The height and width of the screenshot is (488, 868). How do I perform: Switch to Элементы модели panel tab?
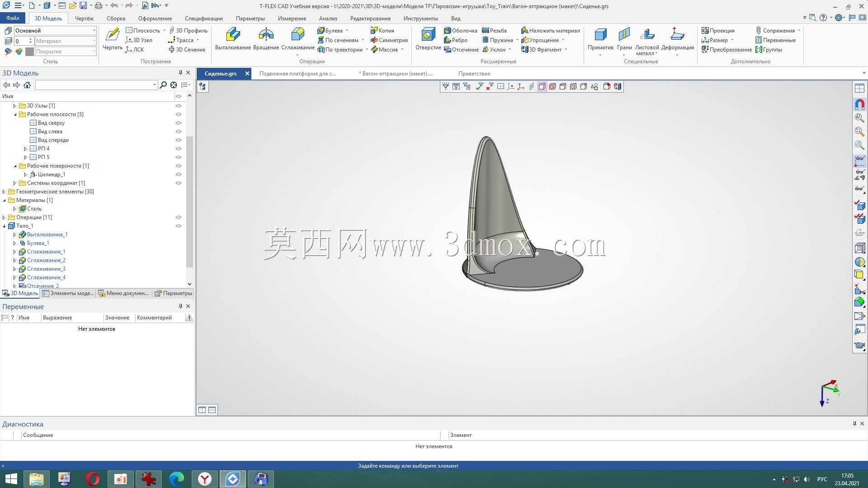68,293
